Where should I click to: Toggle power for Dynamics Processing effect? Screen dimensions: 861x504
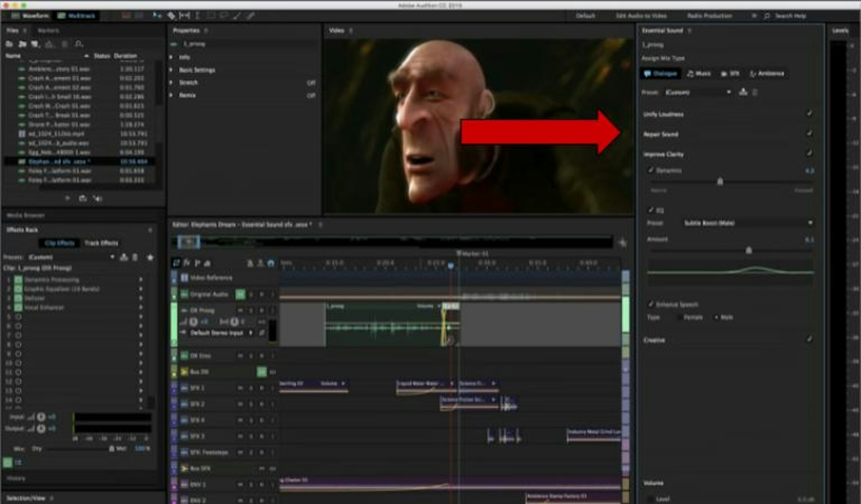click(18, 280)
